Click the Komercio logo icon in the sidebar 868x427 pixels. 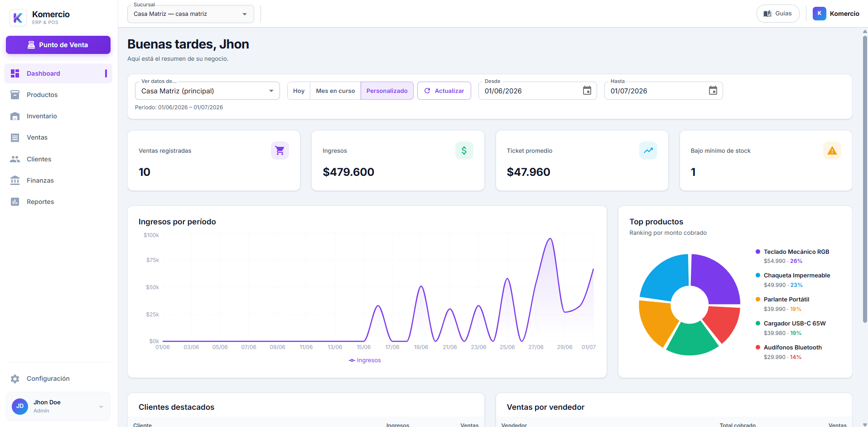18,18
